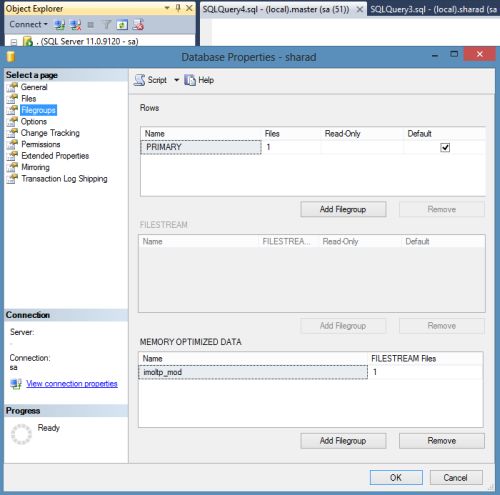Select the imoltp_mod filegroup name cell
The width and height of the screenshot is (500, 495).
253,372
